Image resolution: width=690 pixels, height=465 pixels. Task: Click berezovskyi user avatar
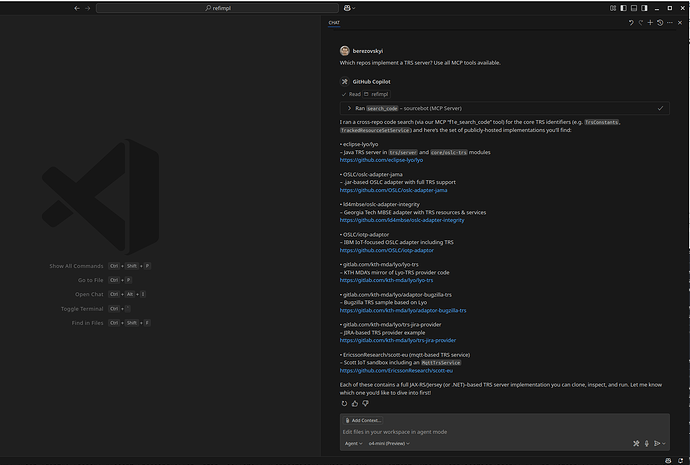[345, 51]
